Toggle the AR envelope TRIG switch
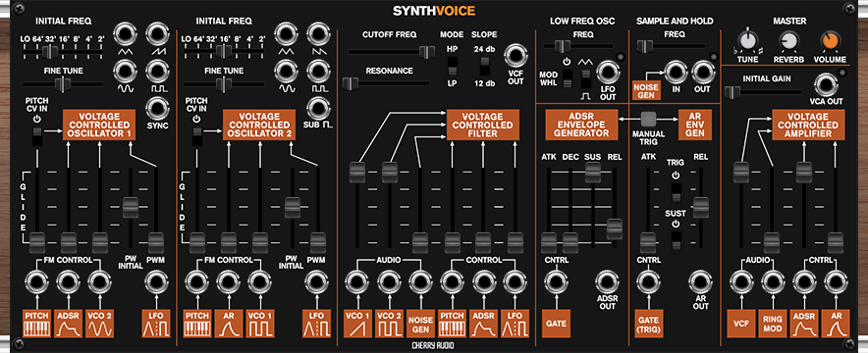This screenshot has height=353, width=868. pyautogui.click(x=676, y=193)
